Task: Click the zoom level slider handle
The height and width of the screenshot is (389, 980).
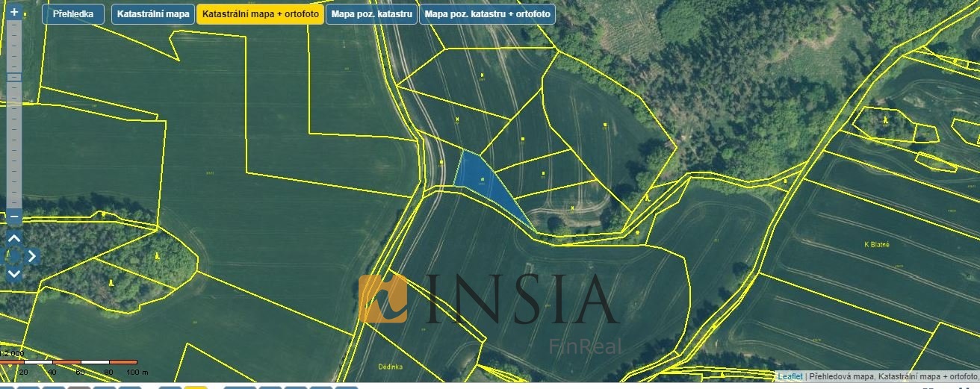Action: click(x=14, y=77)
